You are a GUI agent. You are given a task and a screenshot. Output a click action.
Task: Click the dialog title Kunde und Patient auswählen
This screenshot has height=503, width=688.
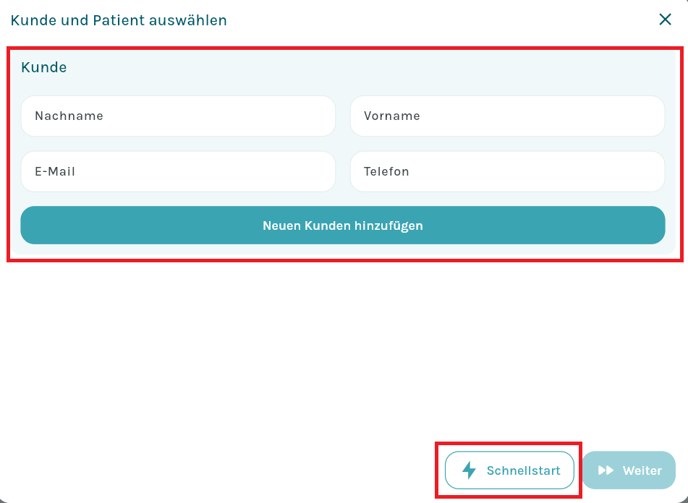click(118, 20)
